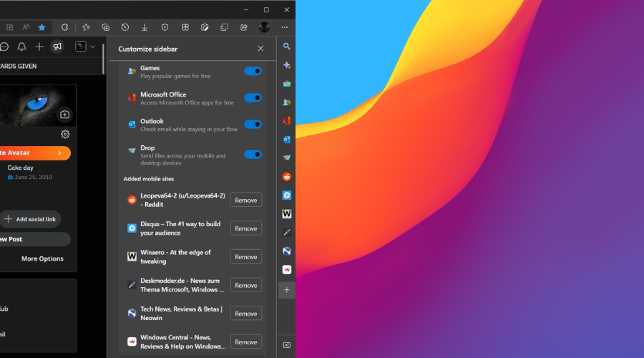This screenshot has width=644, height=358.
Task: Open the Collections icon in toolbar
Action: [x=106, y=27]
